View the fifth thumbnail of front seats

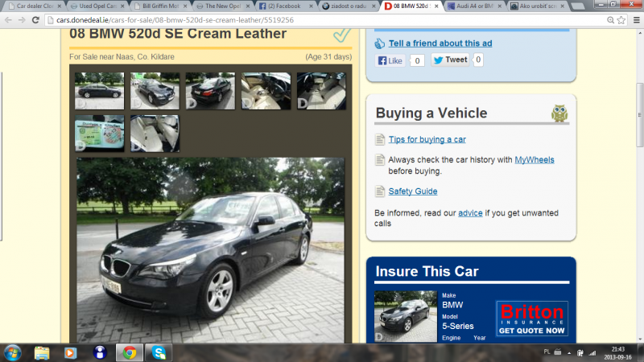coord(321,91)
